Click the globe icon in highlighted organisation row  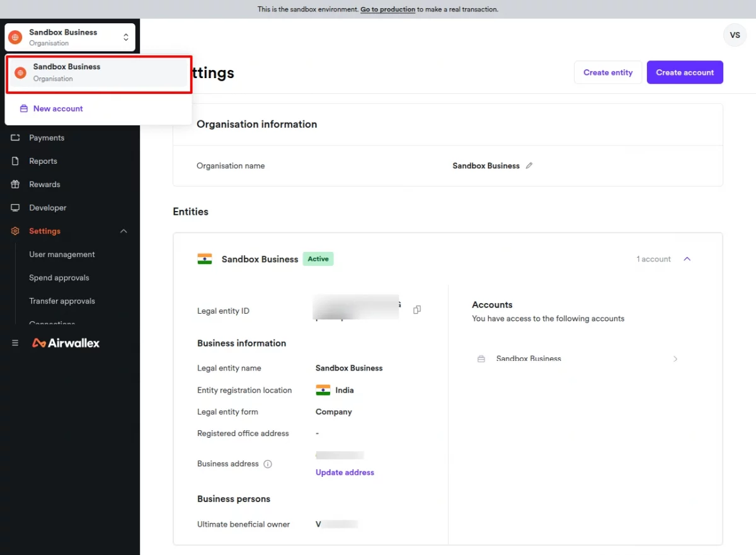point(21,73)
